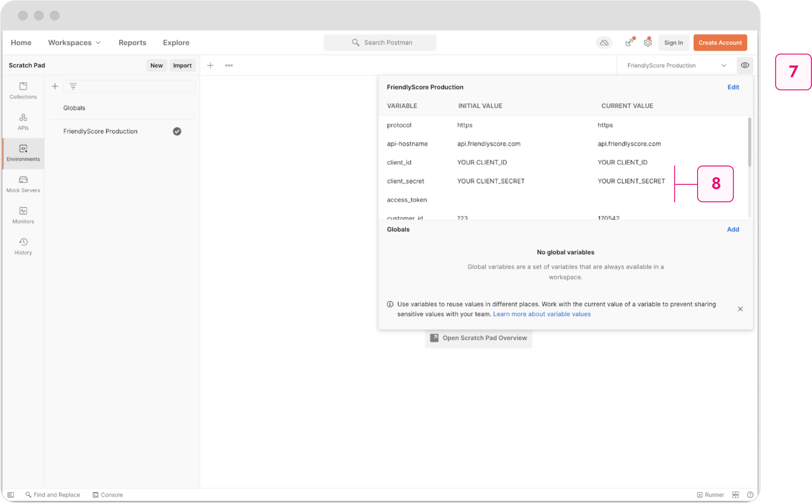Click the Create Account button

pyautogui.click(x=720, y=43)
